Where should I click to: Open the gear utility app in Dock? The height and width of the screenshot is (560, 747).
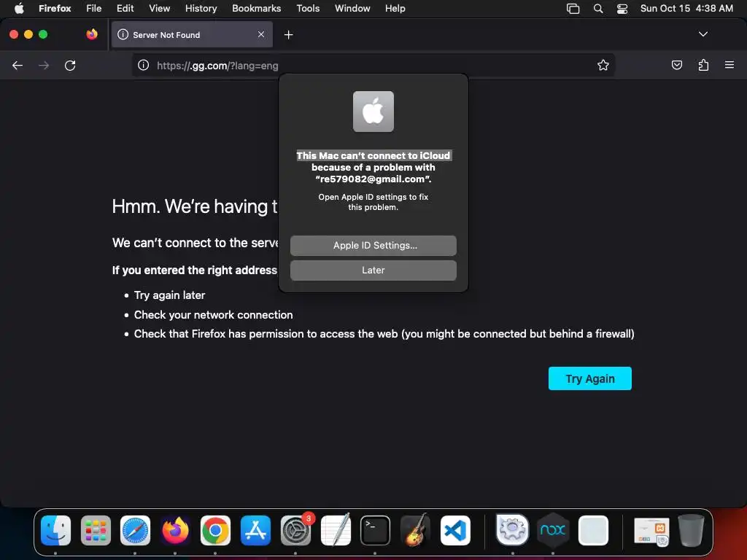tap(513, 529)
